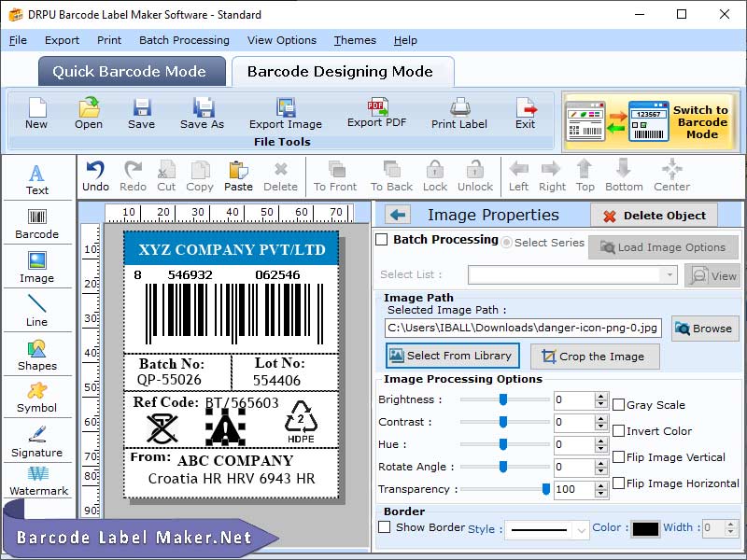Click Select From Library button
This screenshot has height=560, width=747.
pos(453,356)
